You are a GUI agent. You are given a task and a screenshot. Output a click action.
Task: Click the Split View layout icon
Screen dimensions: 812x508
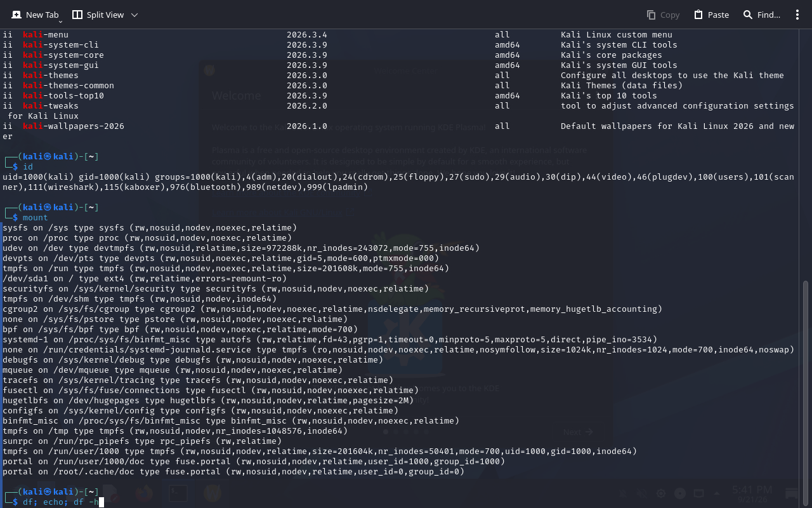pos(77,15)
